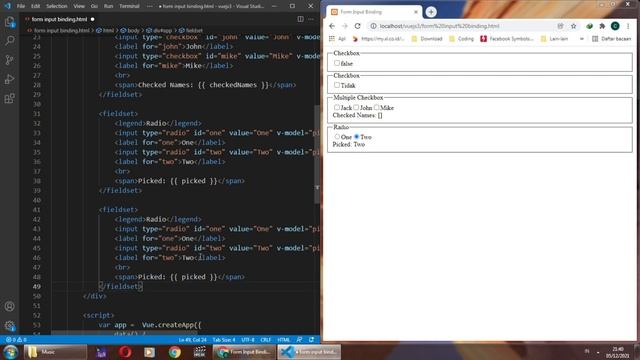
Task: Open the Terminal menu
Action: [x=129, y=6]
